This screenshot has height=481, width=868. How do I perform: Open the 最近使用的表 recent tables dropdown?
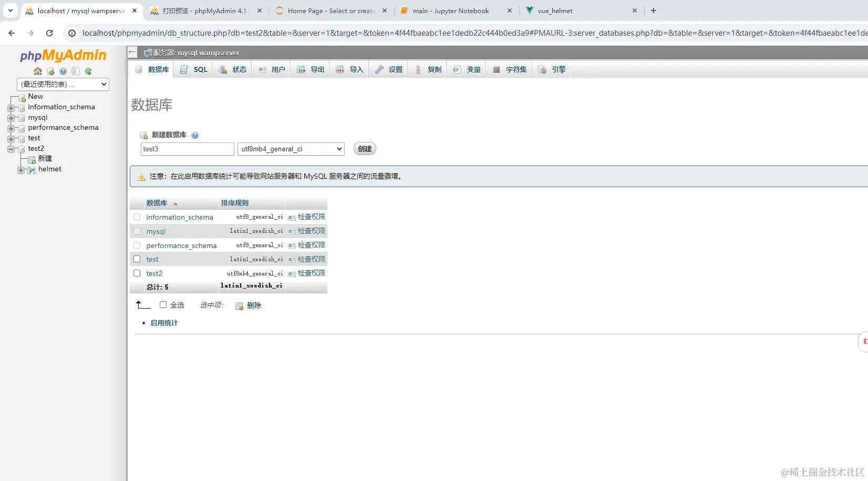click(x=63, y=84)
